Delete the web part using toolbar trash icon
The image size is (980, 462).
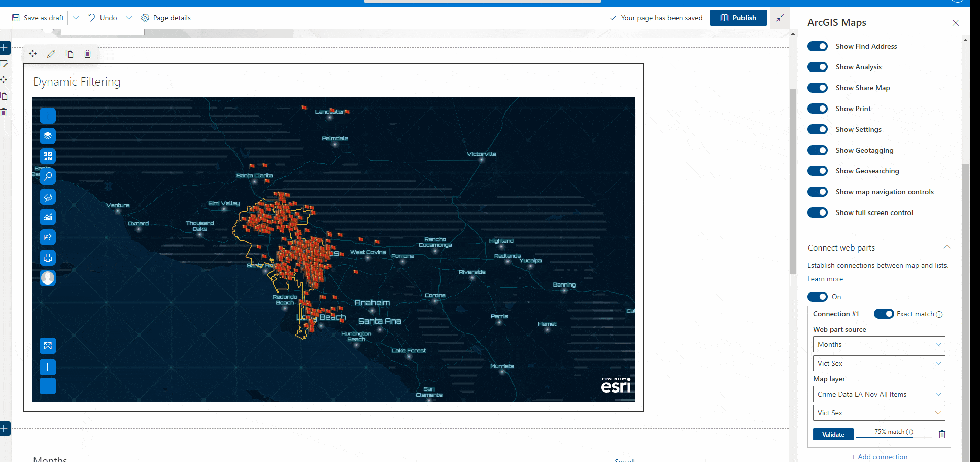pyautogui.click(x=88, y=54)
